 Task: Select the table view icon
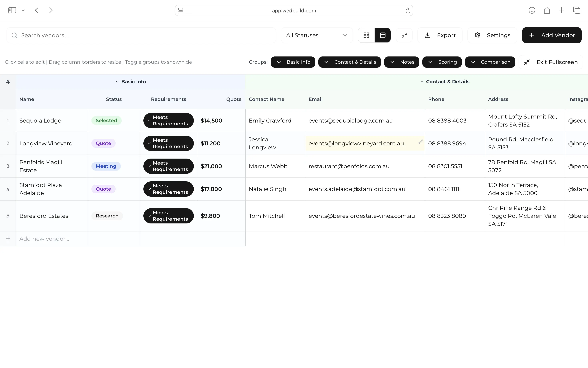click(383, 35)
